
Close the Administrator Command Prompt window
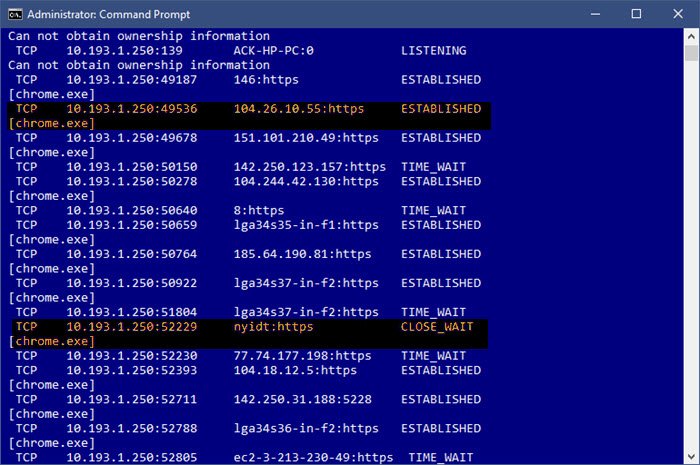[x=678, y=14]
